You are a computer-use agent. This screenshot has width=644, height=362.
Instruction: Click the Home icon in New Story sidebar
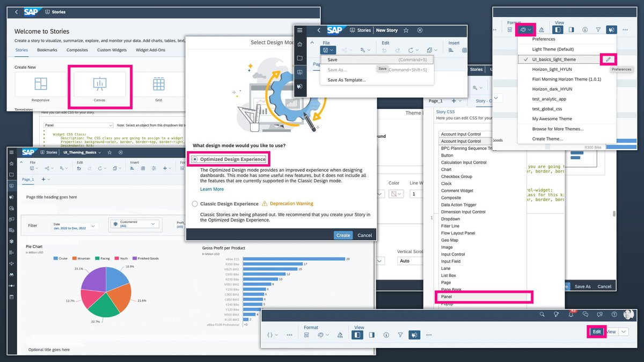click(299, 44)
